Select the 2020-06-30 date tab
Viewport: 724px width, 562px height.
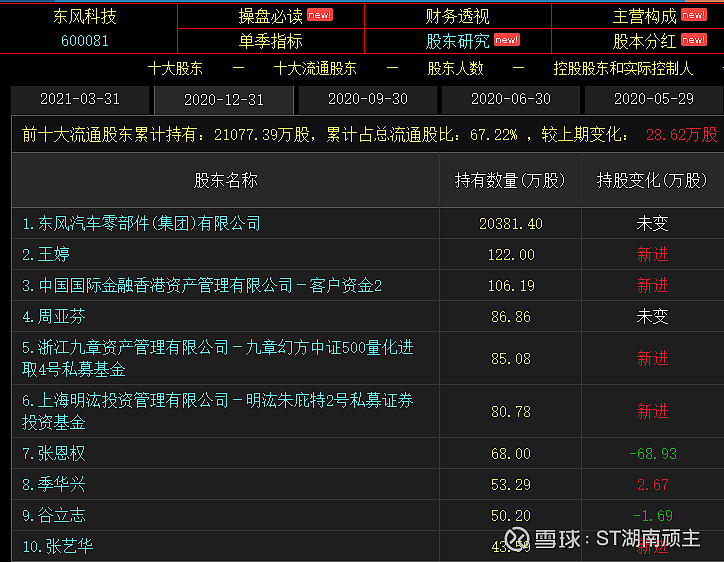[511, 99]
